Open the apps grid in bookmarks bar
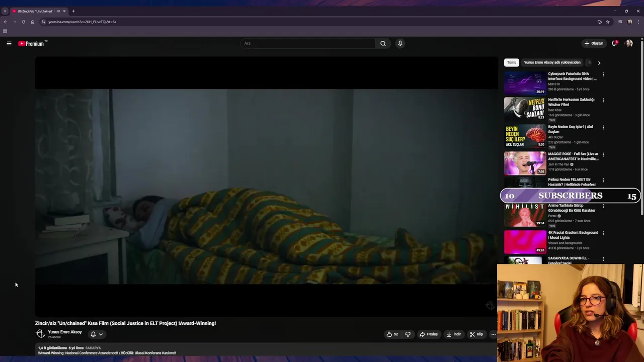The height and width of the screenshot is (362, 644). tap(5, 31)
